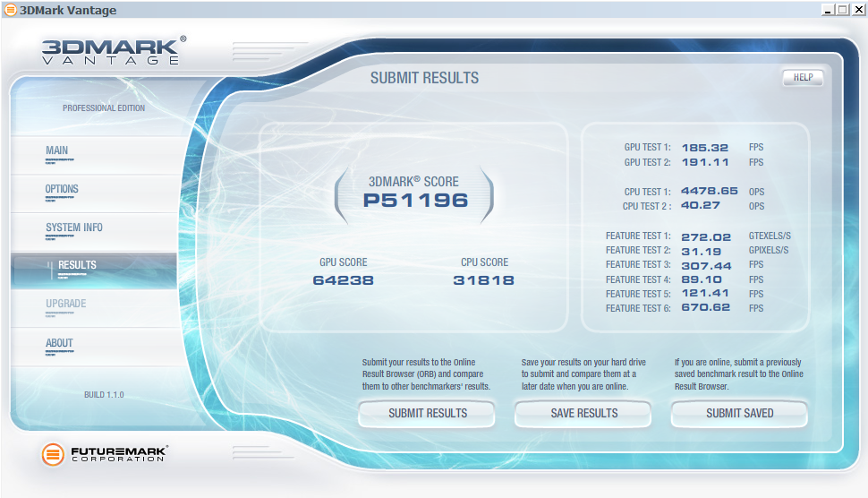Click Feature Test 3 value 307.44
This screenshot has width=868, height=498.
pos(706,266)
